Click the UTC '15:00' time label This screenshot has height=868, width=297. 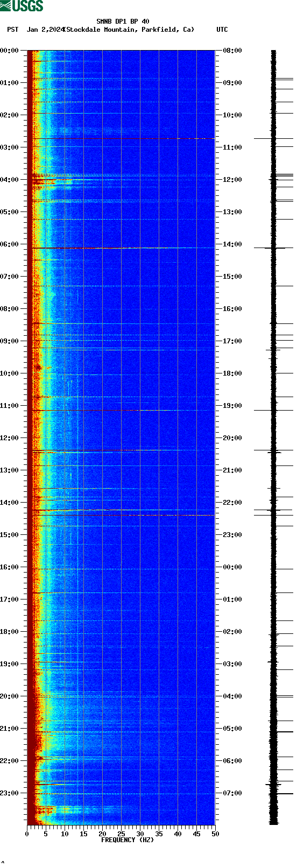pos(232,277)
